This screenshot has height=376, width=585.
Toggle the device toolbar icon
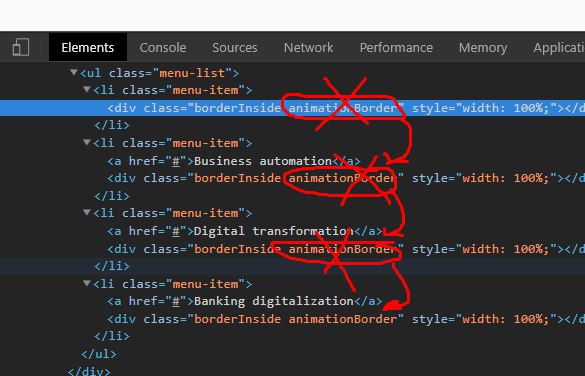[21, 47]
